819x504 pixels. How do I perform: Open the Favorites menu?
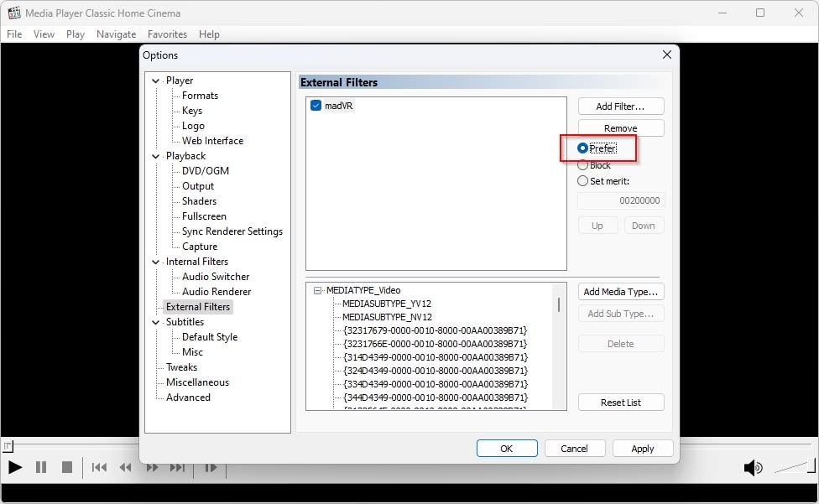[x=167, y=34]
